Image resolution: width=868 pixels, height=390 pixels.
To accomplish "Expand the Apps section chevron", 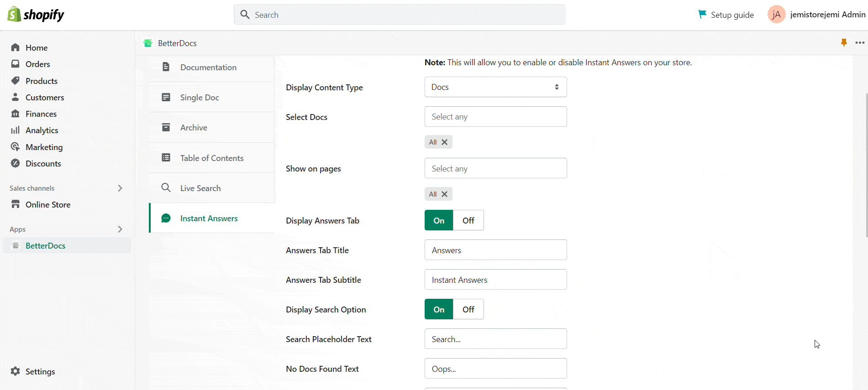I will pos(120,229).
